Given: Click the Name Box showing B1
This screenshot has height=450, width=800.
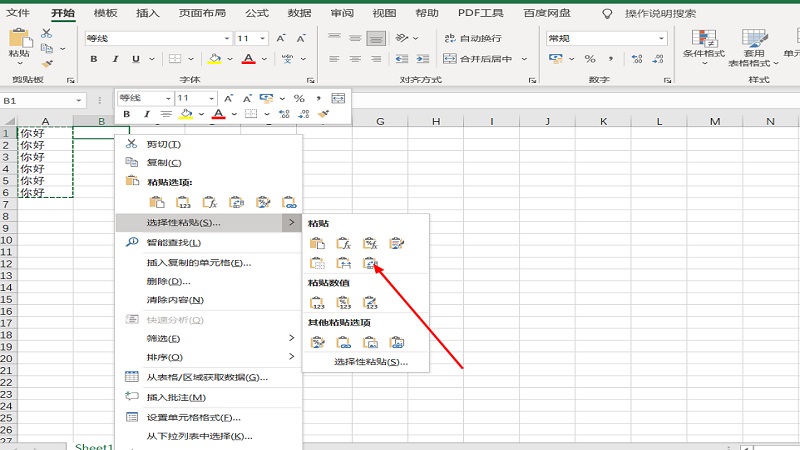Looking at the screenshot, I should pyautogui.click(x=40, y=101).
